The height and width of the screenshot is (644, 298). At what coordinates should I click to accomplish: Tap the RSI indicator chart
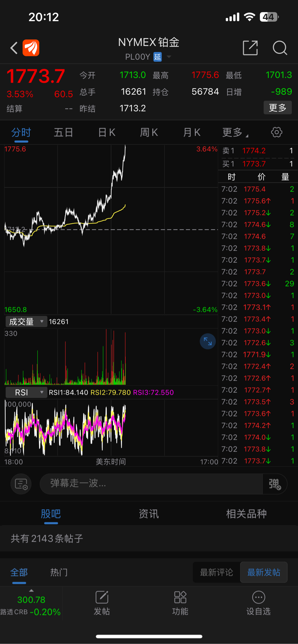point(111,428)
